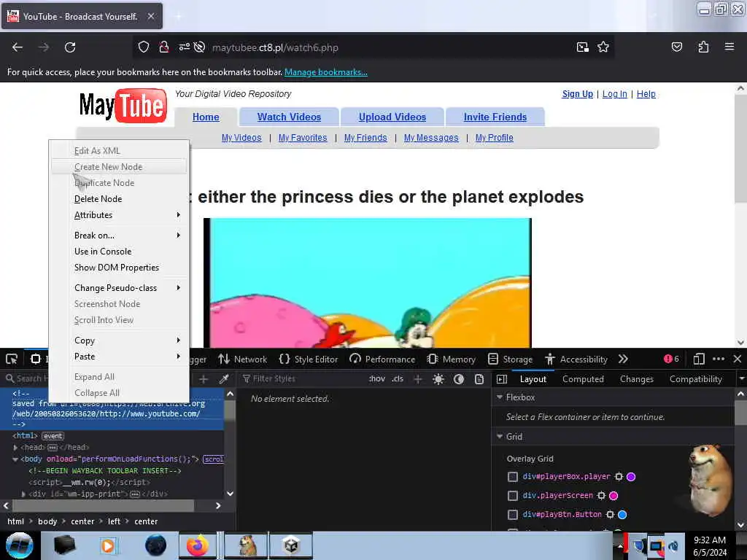Change blue grid color for div#playBtn.Button
This screenshot has width=747, height=560.
[622, 515]
